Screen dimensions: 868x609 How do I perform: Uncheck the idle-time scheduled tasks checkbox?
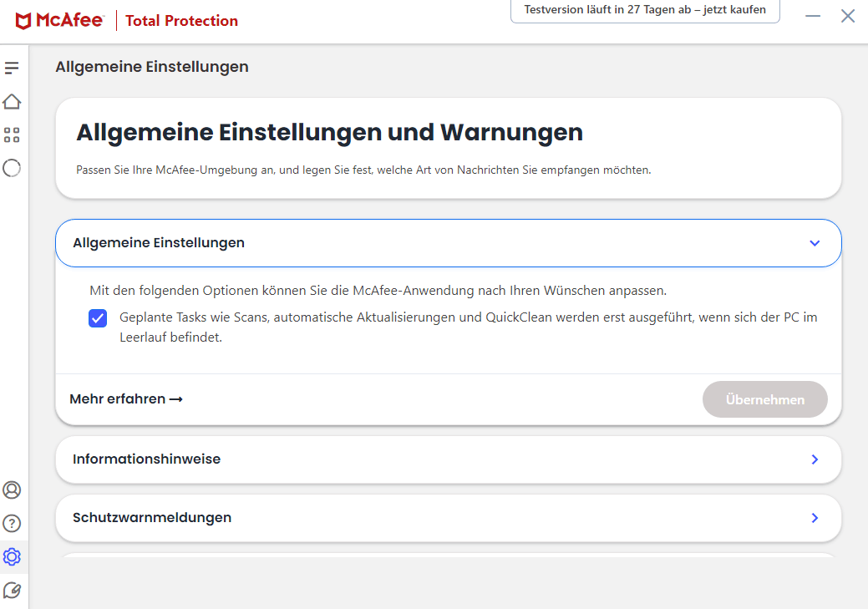click(98, 318)
